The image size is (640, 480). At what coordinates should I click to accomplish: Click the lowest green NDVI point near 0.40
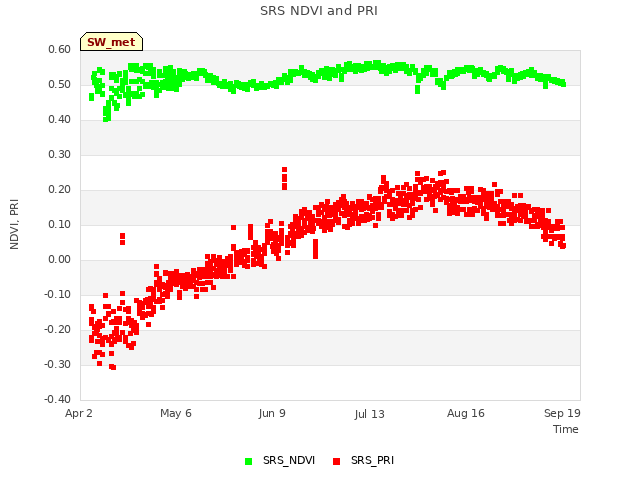pyautogui.click(x=107, y=119)
